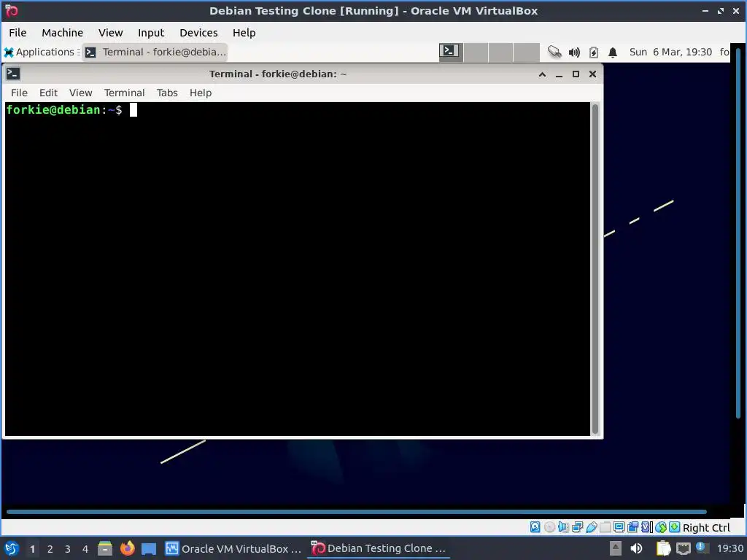
Task: Click the forkie@debian command prompt line
Action: pyautogui.click(x=71, y=110)
